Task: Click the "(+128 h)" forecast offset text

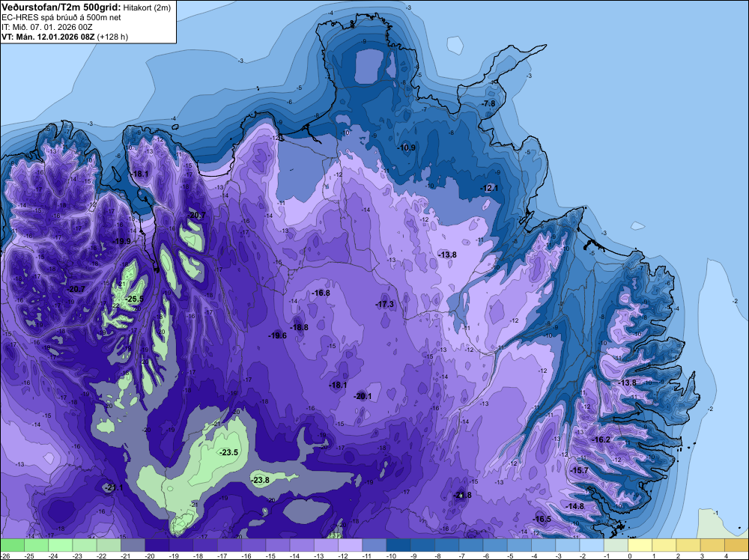Action: tap(112, 37)
